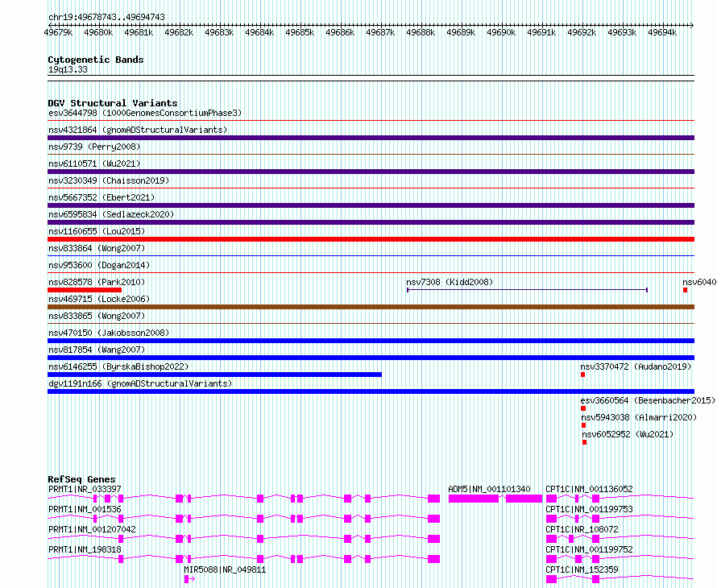
Task: Click the nsv5943038 Almarri2020 red marker
Action: pyautogui.click(x=583, y=425)
